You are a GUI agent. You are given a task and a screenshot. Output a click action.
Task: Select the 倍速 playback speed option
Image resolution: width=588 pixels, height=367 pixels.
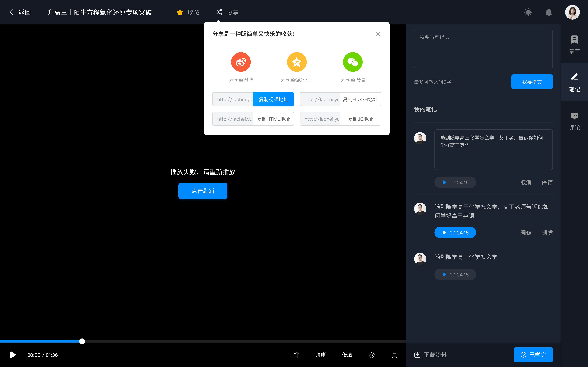tap(347, 355)
